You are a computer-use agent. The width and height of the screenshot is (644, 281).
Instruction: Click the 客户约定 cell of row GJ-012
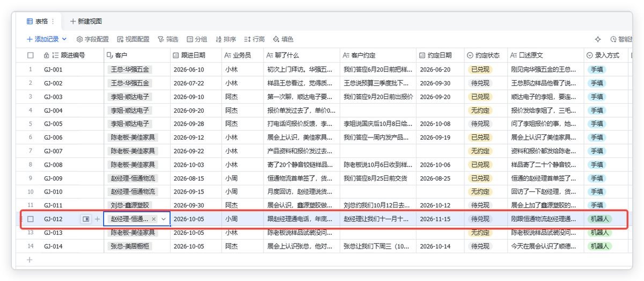pyautogui.click(x=378, y=219)
